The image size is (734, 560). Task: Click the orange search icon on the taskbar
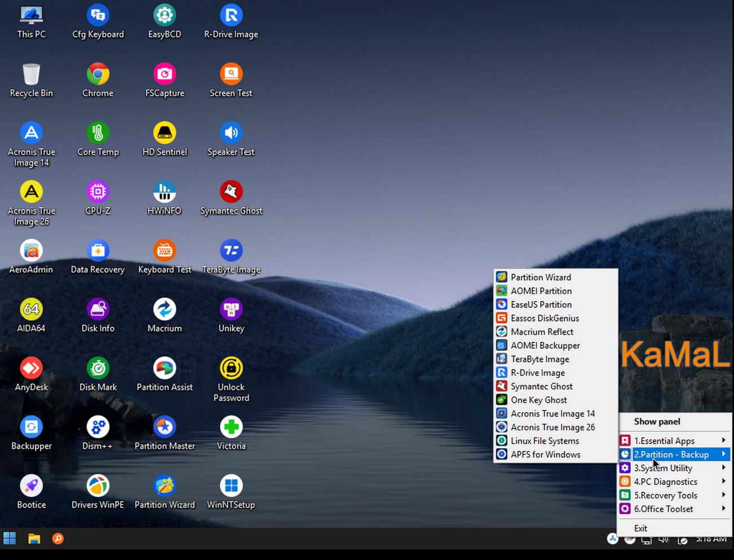coord(58,539)
